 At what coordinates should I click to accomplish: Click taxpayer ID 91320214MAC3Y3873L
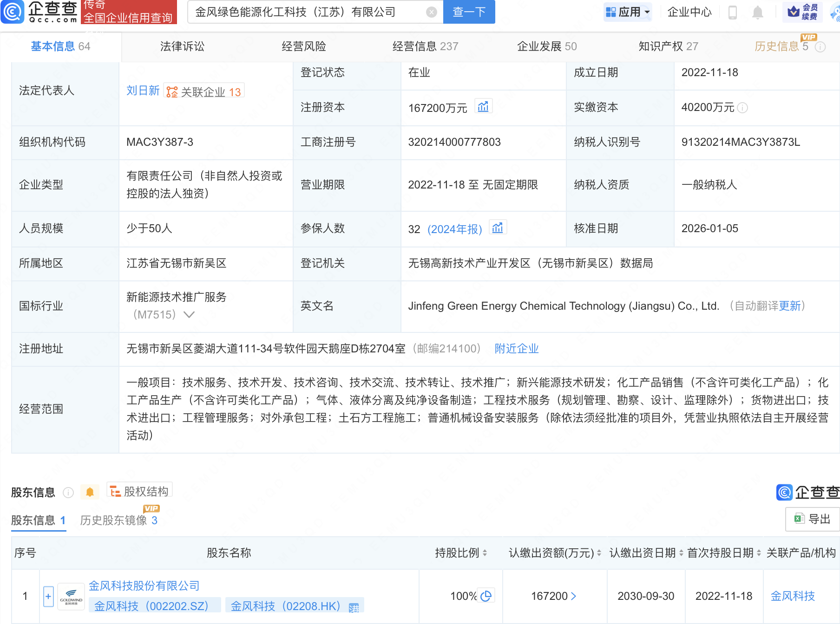741,142
